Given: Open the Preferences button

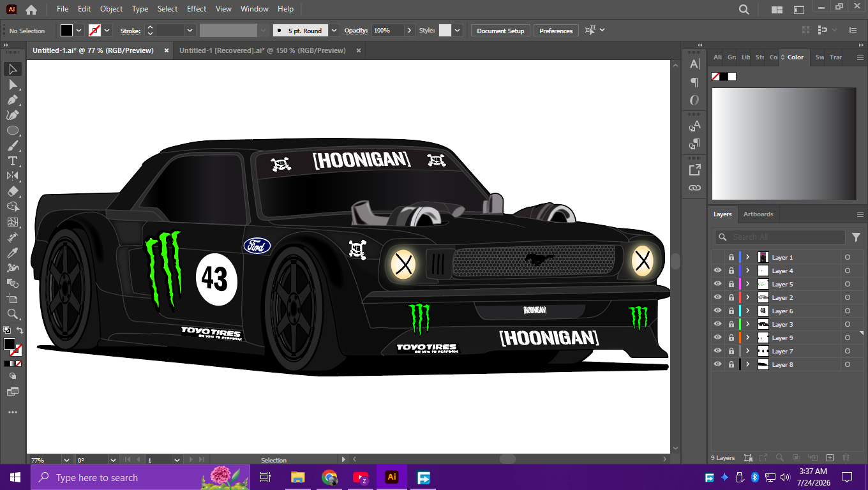Looking at the screenshot, I should [556, 31].
